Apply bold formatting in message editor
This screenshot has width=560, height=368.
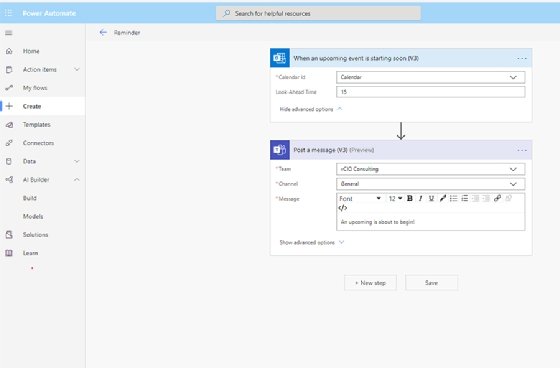(410, 198)
